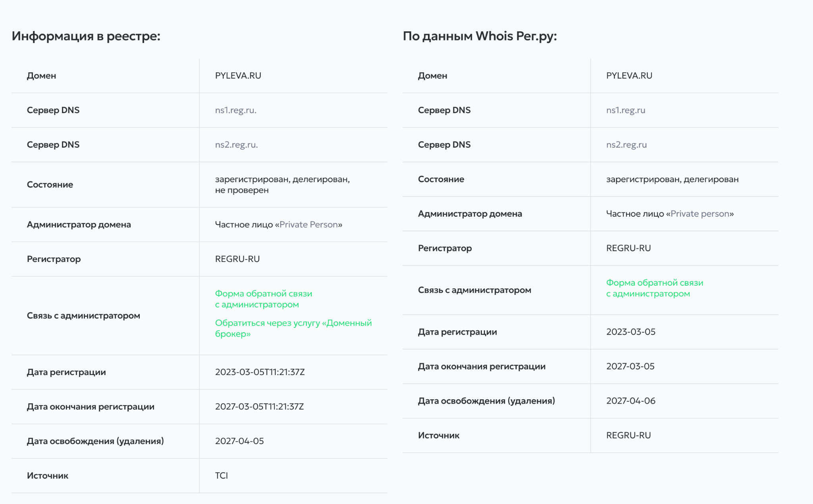813x504 pixels.
Task: Click status text "зарегистрирован, делегирован, не проверен"
Action: (x=282, y=185)
